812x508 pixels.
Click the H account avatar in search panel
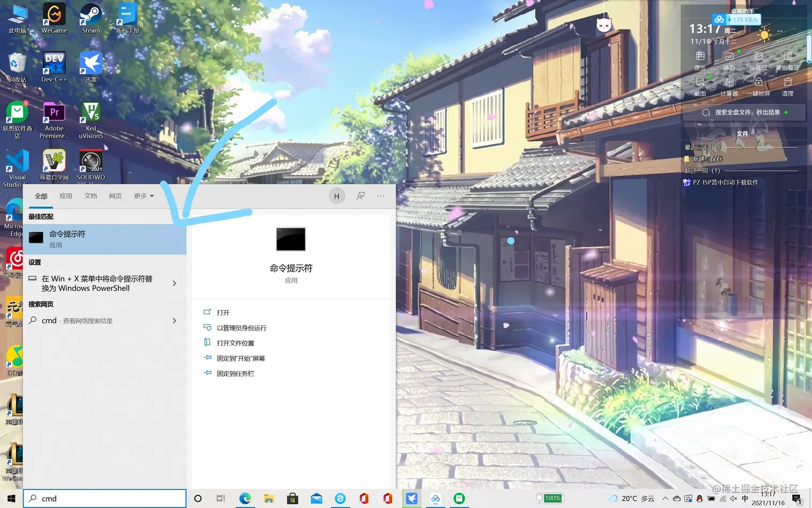(337, 196)
